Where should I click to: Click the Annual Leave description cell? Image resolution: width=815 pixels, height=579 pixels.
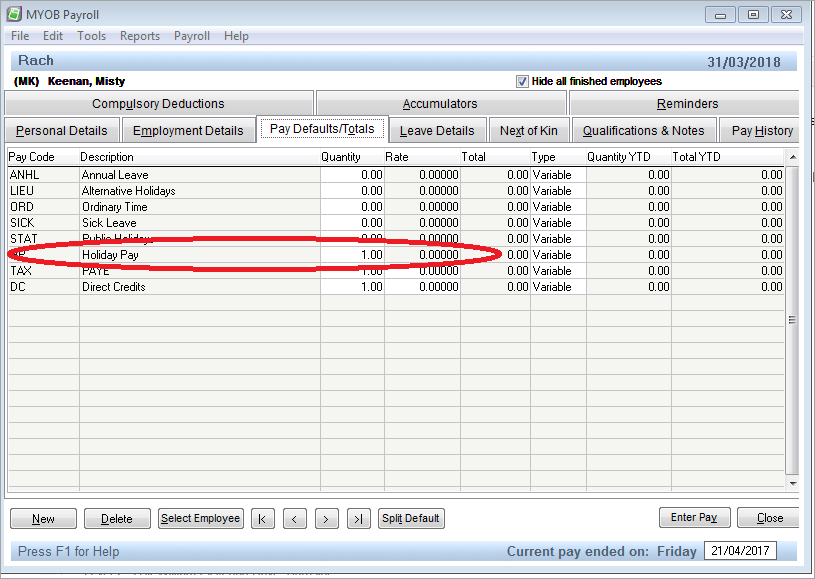(x=200, y=175)
